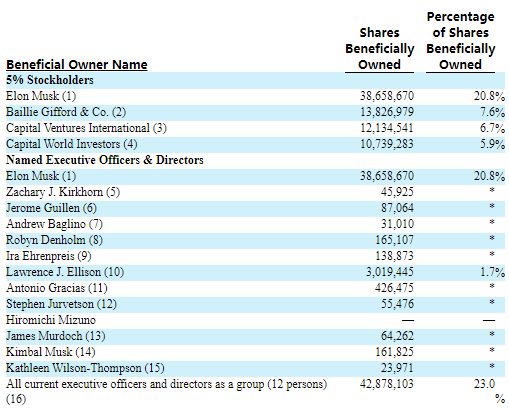This screenshot has width=509, height=413.
Task: Select Capital World Investors (4) name
Action: [72, 144]
